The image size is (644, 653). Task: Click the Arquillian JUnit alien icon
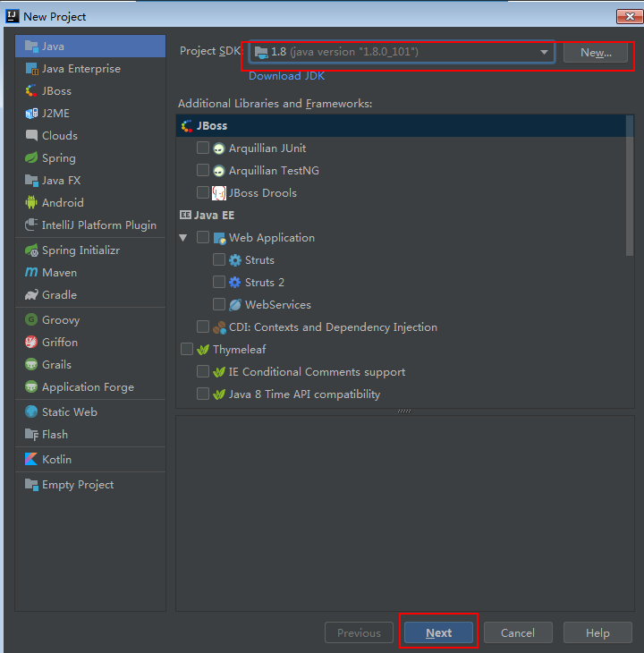[219, 148]
